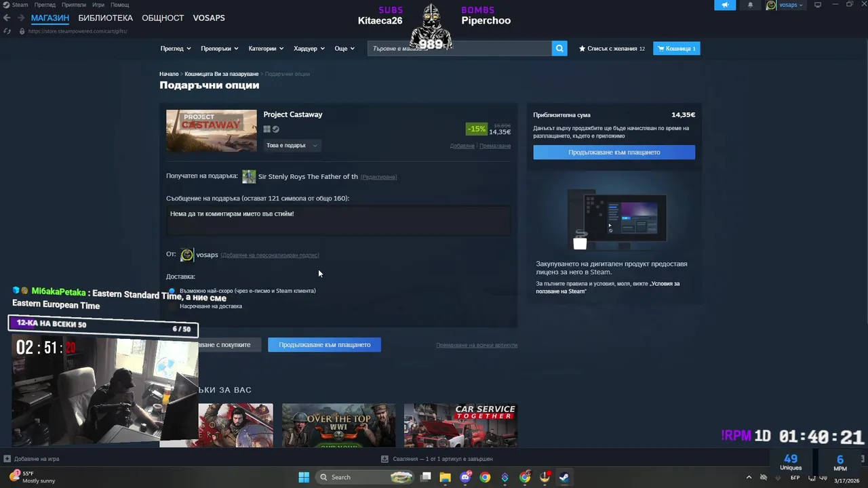Switch to the МАГАЗИН tab
Image resolution: width=868 pixels, height=488 pixels.
(x=50, y=18)
